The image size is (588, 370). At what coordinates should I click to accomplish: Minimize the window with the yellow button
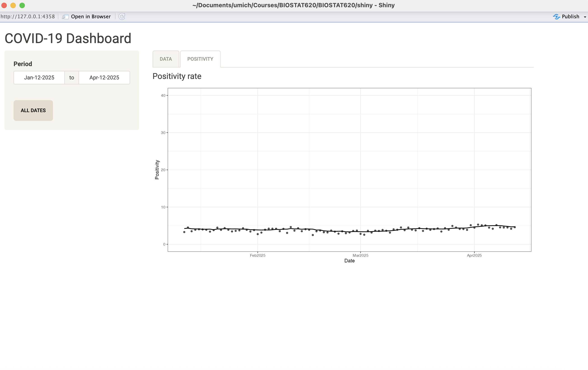[x=13, y=5]
